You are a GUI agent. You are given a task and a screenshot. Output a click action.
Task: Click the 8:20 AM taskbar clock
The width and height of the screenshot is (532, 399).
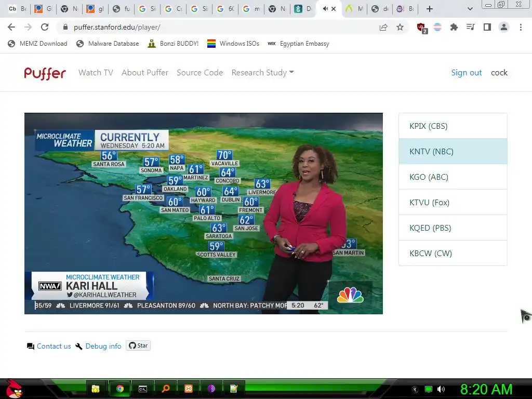pos(486,389)
